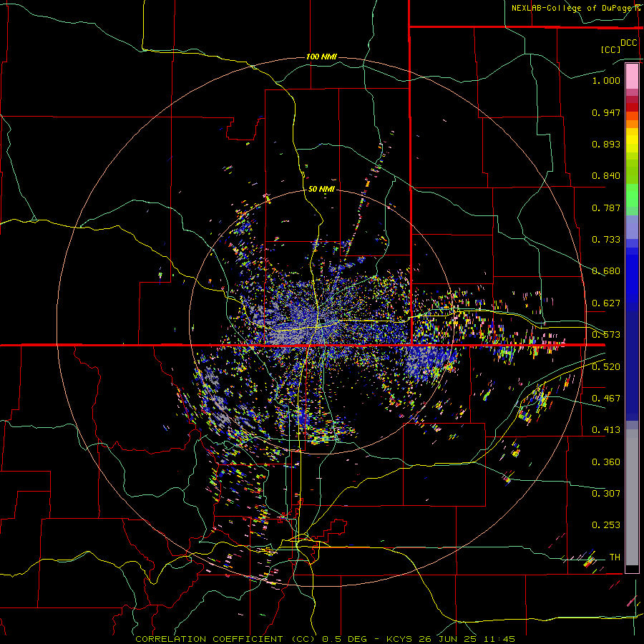Click the 0.947 value on the legend
The width and height of the screenshot is (644, 644).
point(606,112)
